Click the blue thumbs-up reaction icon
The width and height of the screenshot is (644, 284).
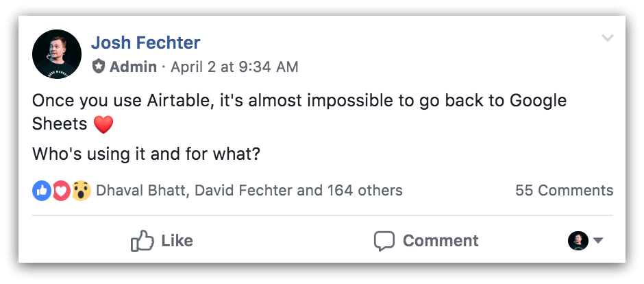[42, 191]
